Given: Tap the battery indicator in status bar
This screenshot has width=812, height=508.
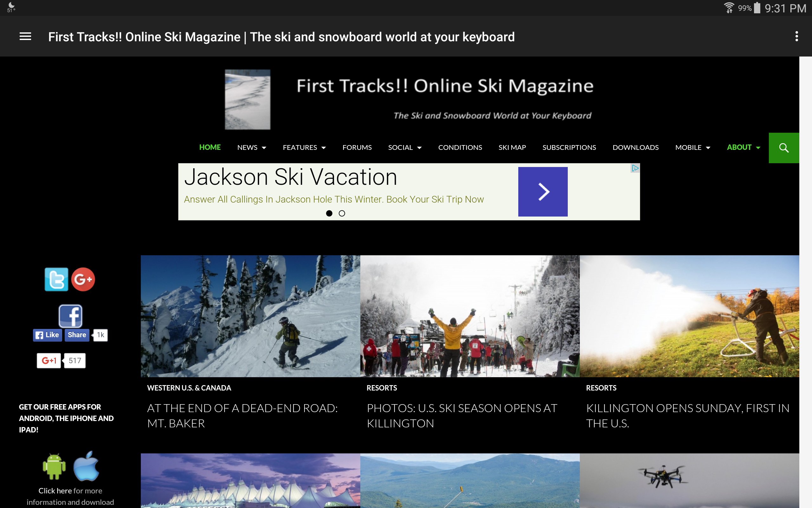Looking at the screenshot, I should pyautogui.click(x=757, y=8).
